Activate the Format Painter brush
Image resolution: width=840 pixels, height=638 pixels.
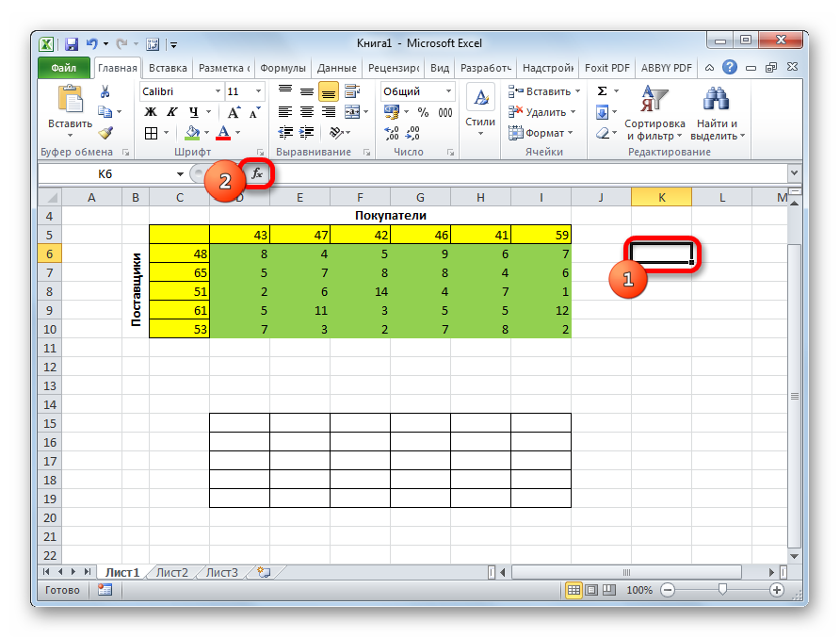click(105, 133)
